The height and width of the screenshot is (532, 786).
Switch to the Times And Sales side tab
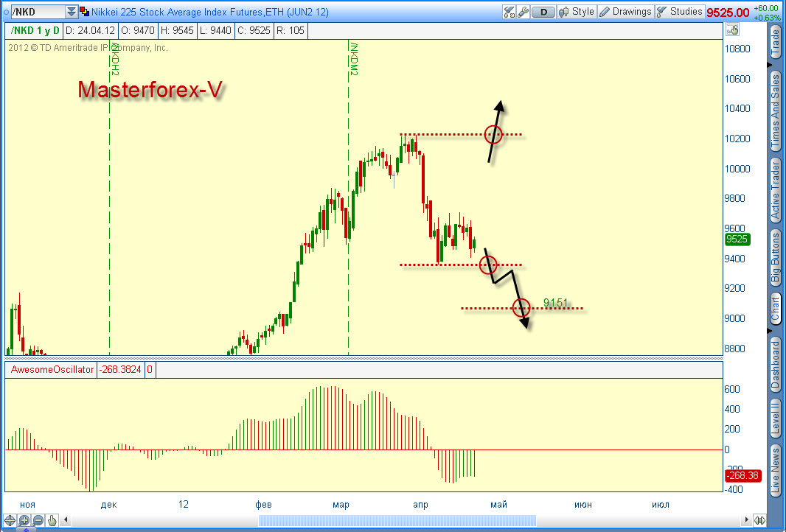pyautogui.click(x=776, y=111)
